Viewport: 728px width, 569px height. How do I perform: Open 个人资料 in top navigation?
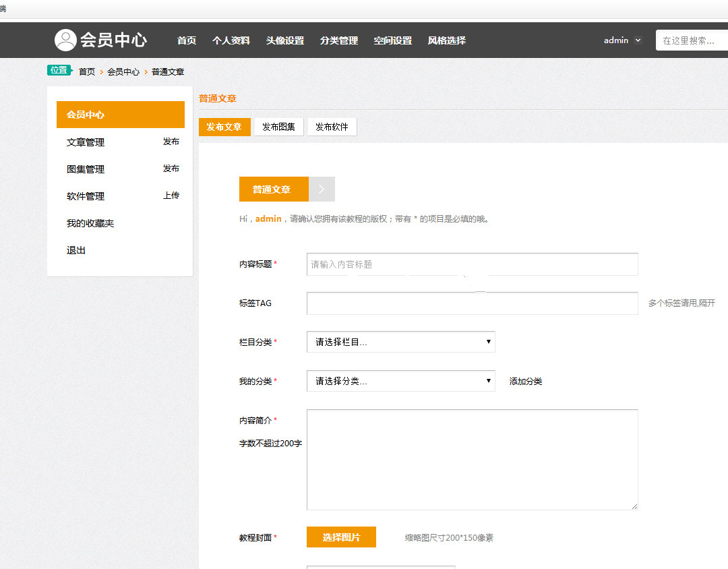[231, 40]
